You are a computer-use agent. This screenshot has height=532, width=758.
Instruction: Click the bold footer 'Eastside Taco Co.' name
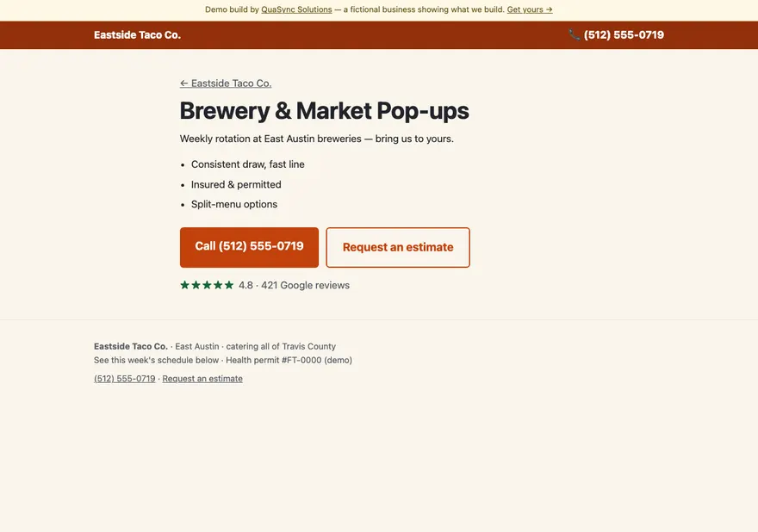pyautogui.click(x=131, y=346)
